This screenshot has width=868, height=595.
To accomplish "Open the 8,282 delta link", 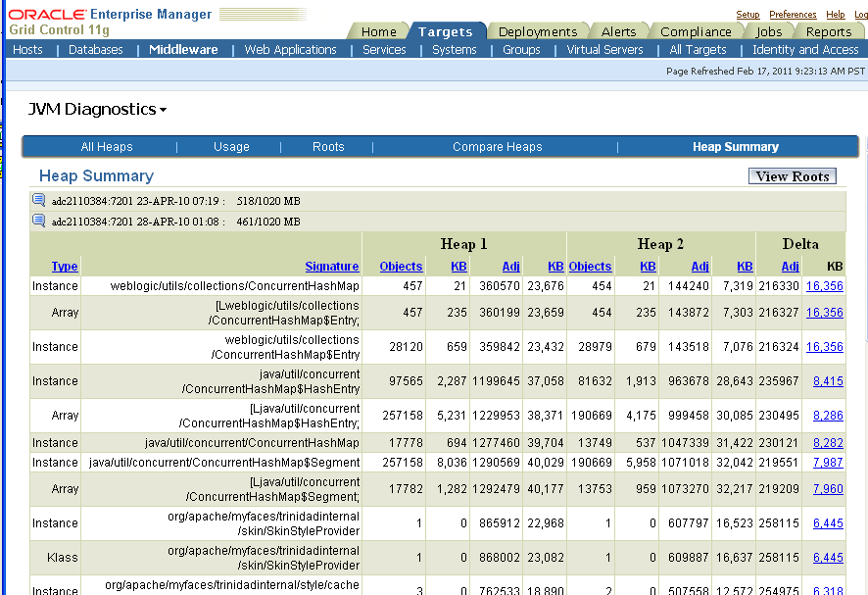I will click(x=828, y=443).
